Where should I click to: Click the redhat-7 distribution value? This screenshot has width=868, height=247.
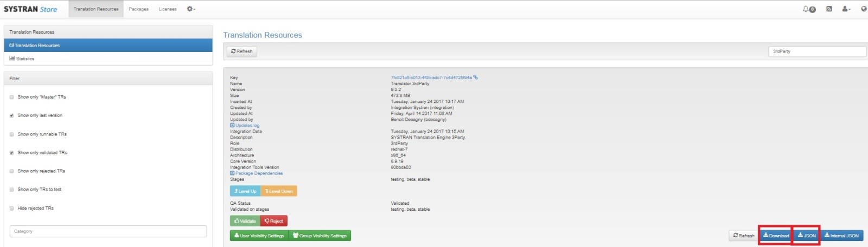[399, 149]
